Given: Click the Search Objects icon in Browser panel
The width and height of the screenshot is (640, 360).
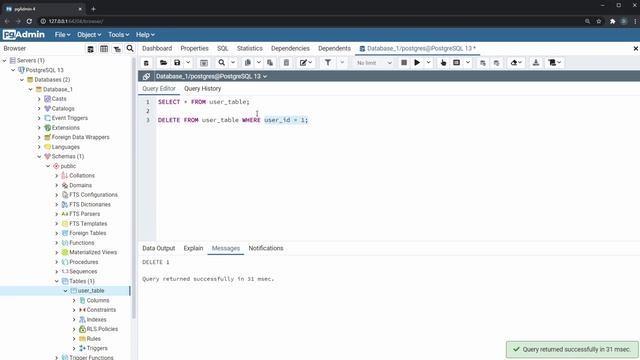Looking at the screenshot, I should (130, 49).
